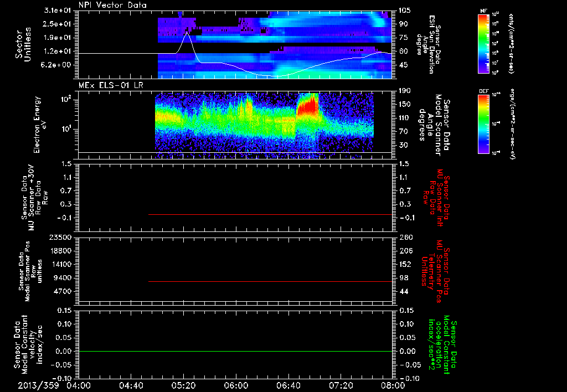Click the '45' sun elevation tick value
This screenshot has height=392, width=567.
coord(403,65)
